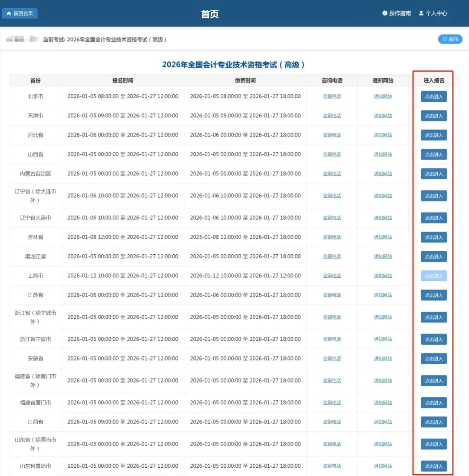Screen dimensions: 469x476
Task: Open 咨询电话 link for 河北省
Action: pos(332,135)
